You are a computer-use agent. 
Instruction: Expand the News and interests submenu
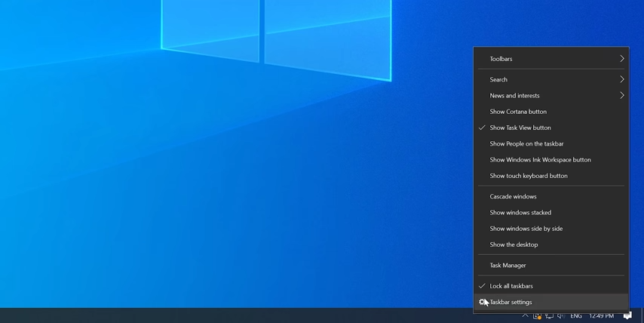pyautogui.click(x=551, y=96)
